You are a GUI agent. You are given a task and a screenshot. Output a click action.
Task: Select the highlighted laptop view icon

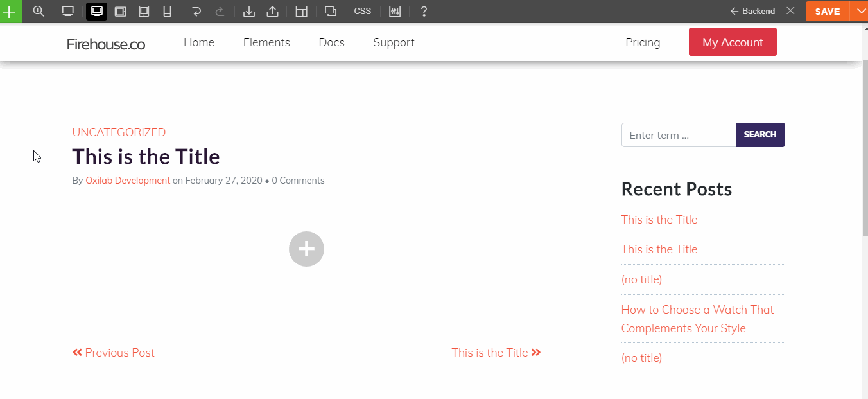click(96, 12)
